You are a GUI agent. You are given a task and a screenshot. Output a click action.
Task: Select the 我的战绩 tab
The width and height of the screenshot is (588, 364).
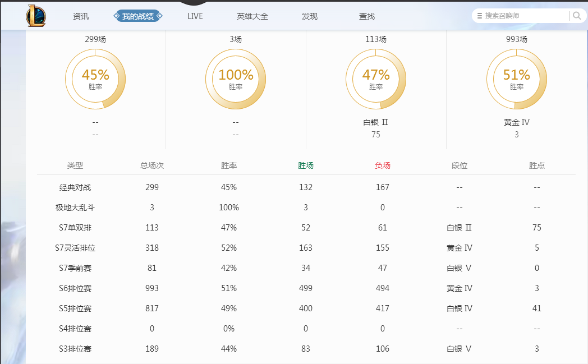138,16
